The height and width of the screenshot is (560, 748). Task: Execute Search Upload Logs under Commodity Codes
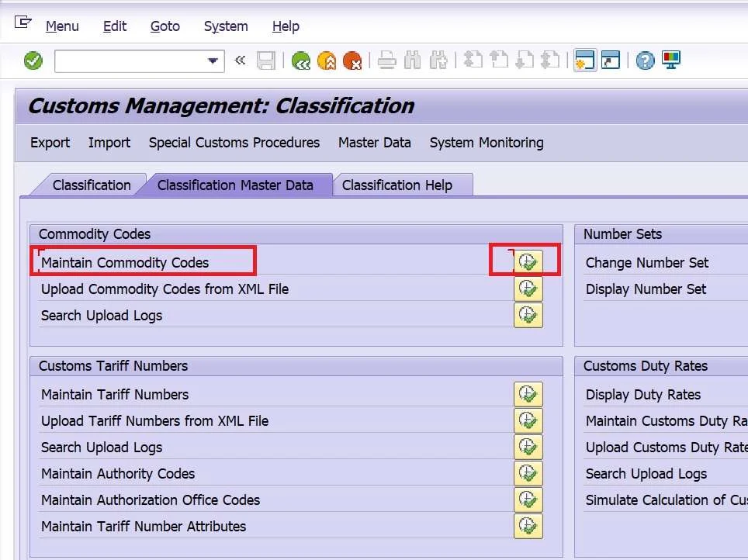click(528, 315)
